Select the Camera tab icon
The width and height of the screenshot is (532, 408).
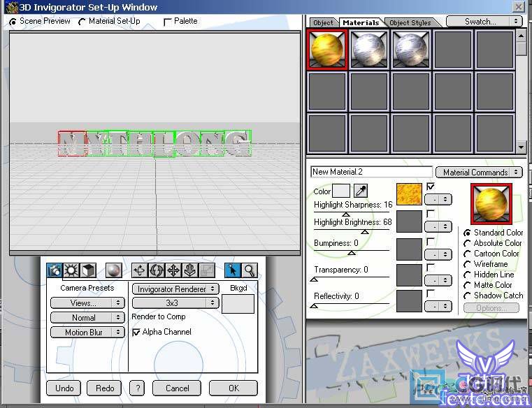click(x=55, y=270)
